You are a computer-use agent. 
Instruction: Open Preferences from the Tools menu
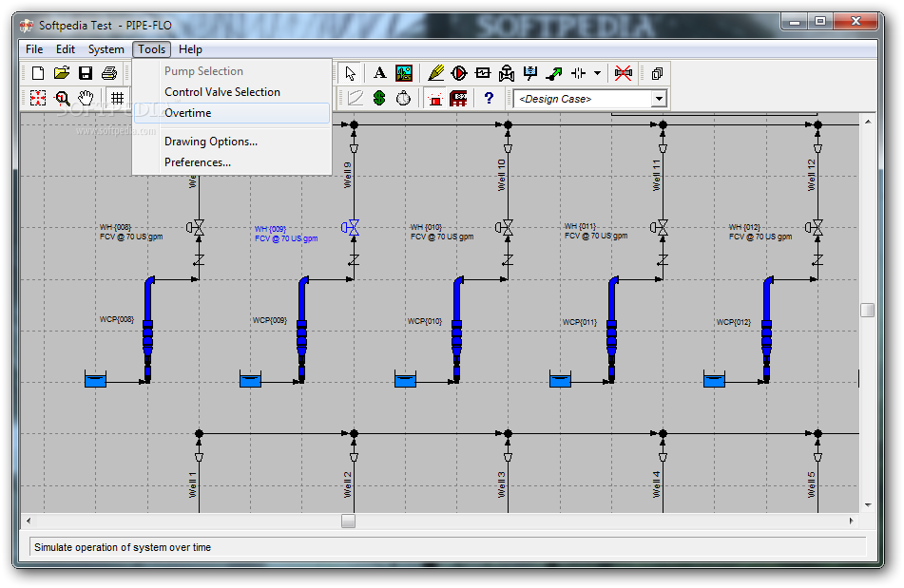[x=232, y=162]
